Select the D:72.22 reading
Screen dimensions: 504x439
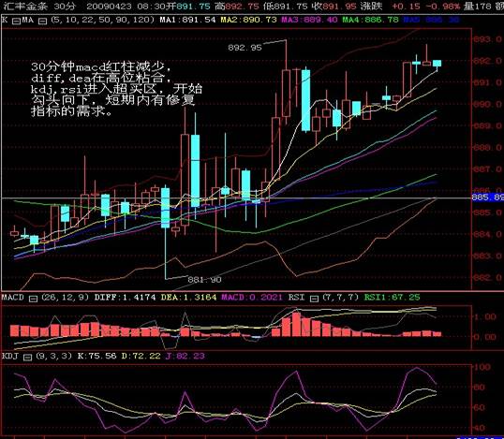coord(141,356)
